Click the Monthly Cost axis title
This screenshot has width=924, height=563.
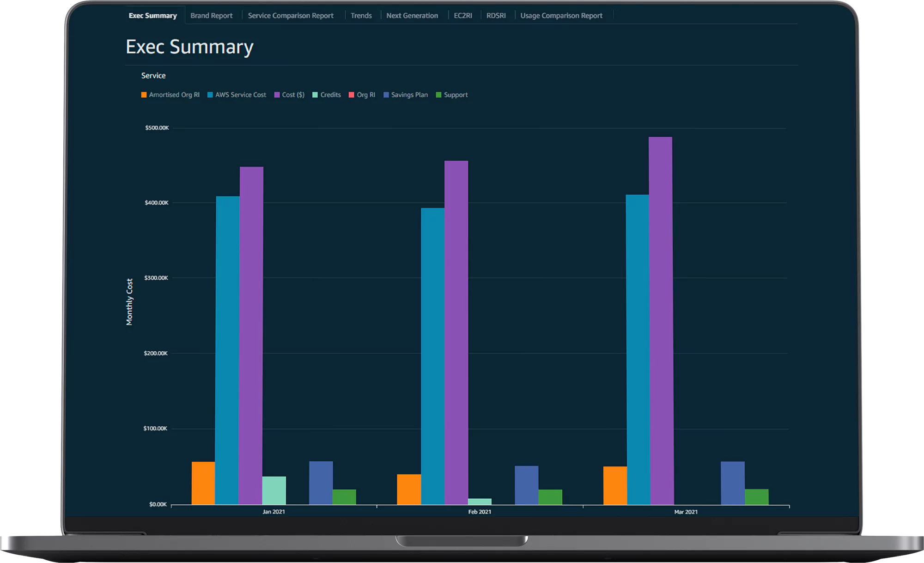(129, 302)
